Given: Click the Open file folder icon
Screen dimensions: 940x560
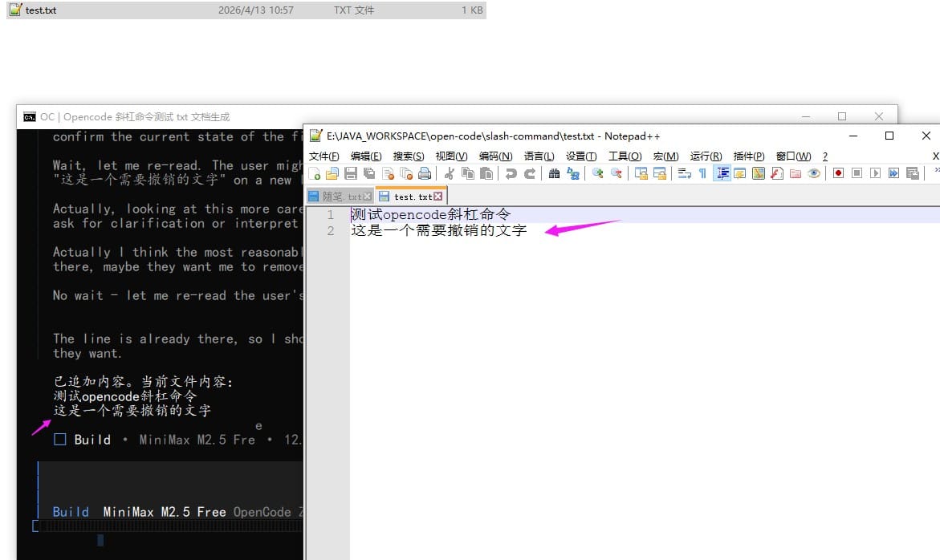Looking at the screenshot, I should click(332, 173).
